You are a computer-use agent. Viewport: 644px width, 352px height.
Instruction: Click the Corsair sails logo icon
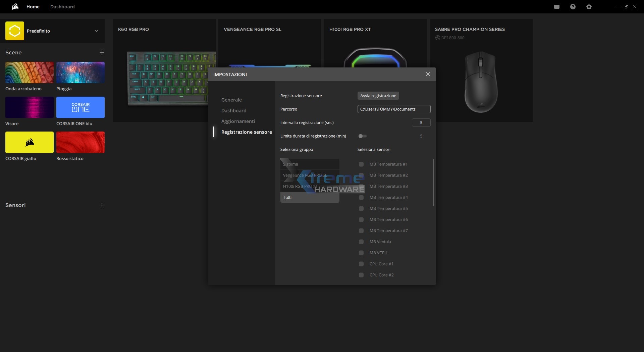tap(15, 7)
